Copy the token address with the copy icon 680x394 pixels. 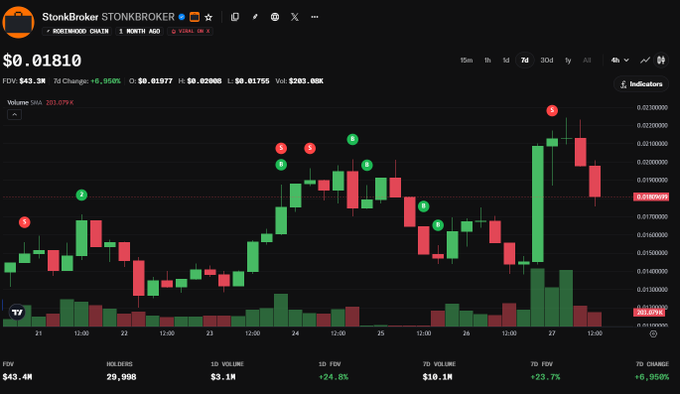235,17
